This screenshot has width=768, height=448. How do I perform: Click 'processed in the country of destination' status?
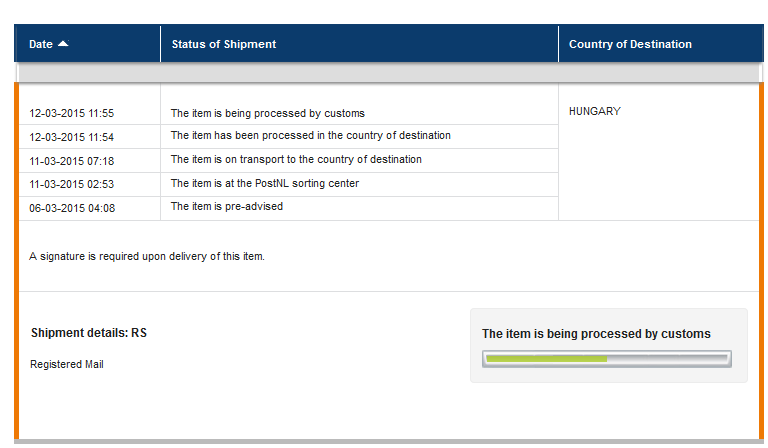point(311,135)
